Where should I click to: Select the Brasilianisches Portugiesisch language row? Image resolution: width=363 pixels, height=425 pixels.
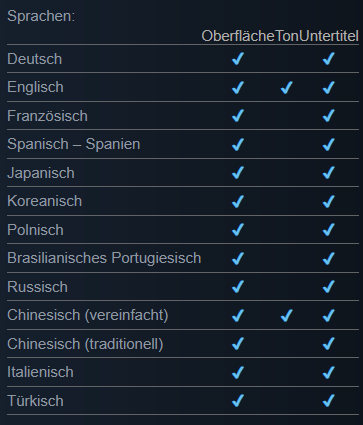[x=183, y=258]
